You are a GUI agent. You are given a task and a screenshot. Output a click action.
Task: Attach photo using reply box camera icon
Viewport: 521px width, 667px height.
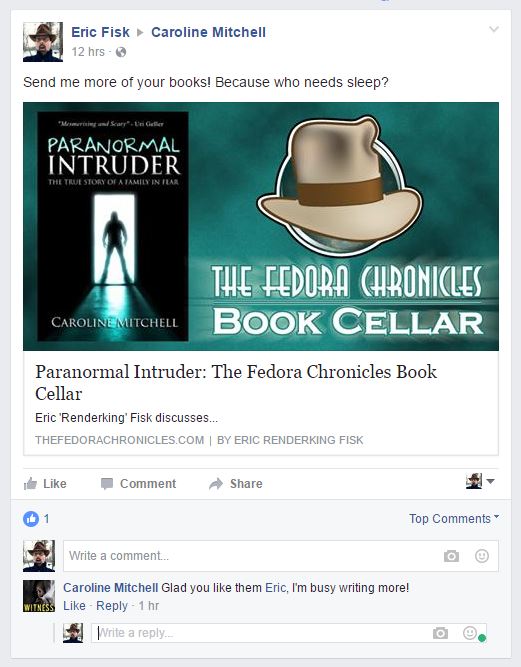coord(440,633)
